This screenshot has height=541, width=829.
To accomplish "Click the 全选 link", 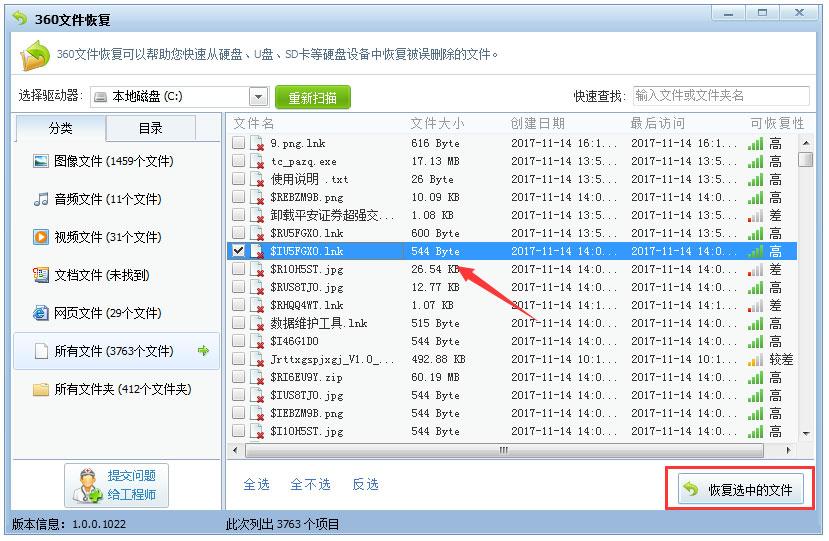I will pos(256,484).
